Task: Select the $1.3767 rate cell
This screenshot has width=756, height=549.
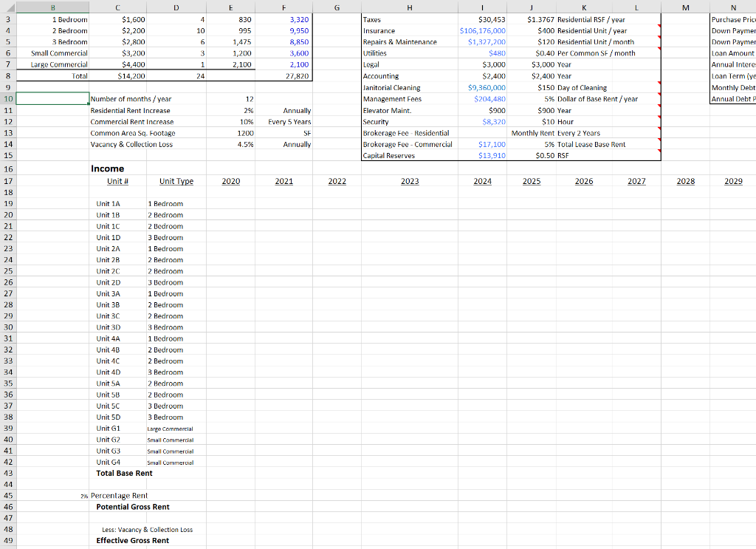Action: [x=532, y=20]
